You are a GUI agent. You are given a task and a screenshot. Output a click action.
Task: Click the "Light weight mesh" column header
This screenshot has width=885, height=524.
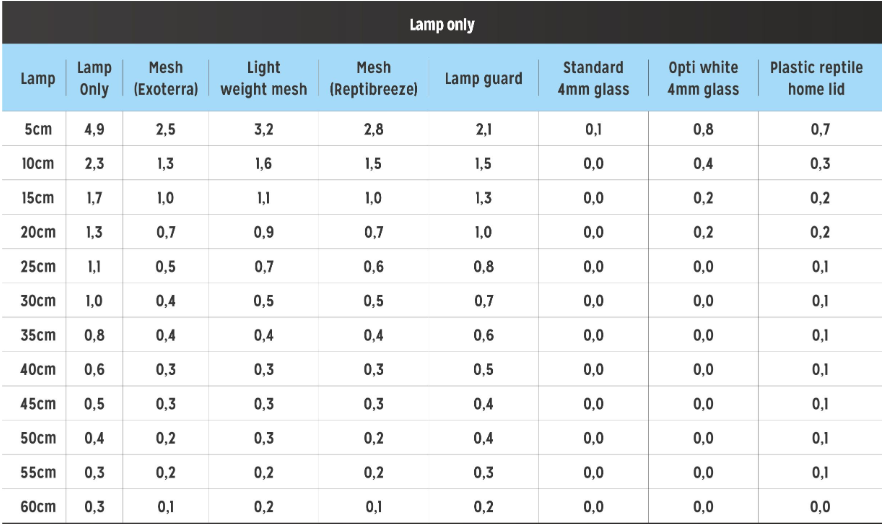264,78
